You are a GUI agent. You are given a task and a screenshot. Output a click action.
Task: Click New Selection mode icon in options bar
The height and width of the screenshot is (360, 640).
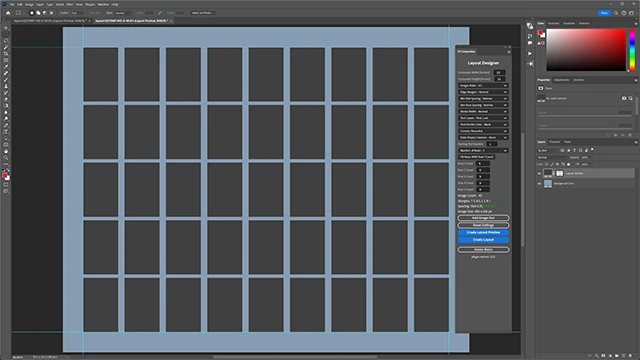pyautogui.click(x=31, y=13)
